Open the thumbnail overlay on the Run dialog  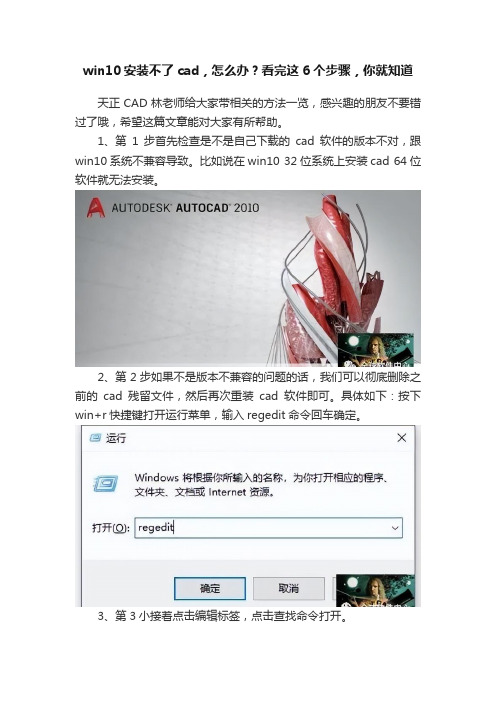pos(376,591)
